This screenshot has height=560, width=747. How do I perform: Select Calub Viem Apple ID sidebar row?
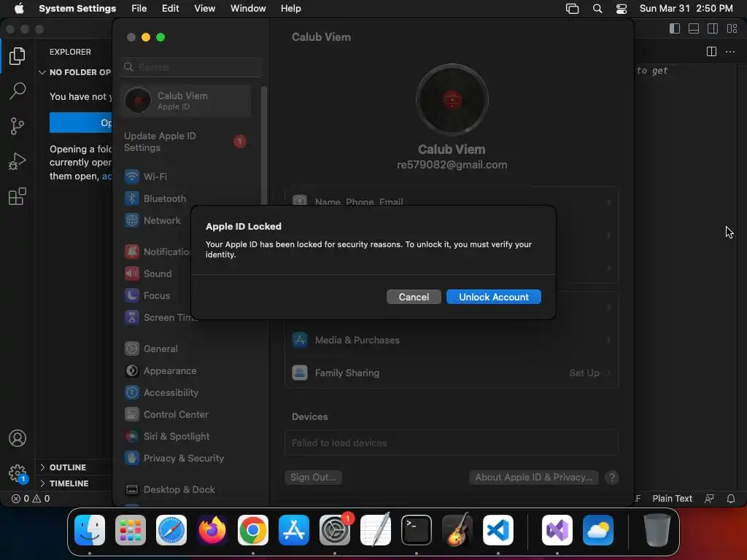(x=186, y=101)
